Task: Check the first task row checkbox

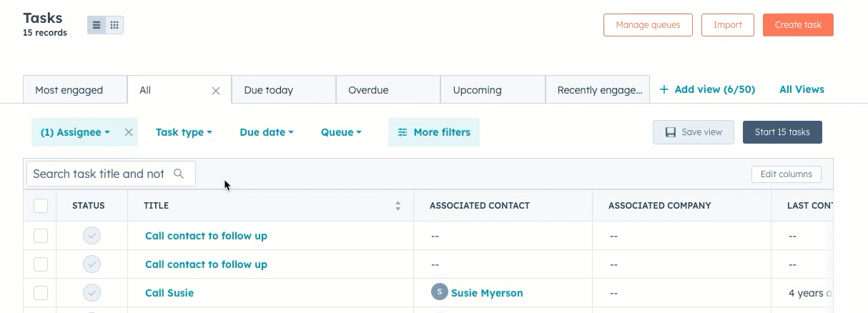Action: (x=41, y=236)
